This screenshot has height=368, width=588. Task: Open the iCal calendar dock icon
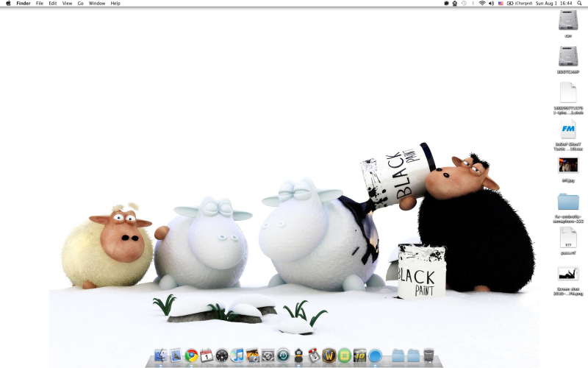[x=207, y=356]
